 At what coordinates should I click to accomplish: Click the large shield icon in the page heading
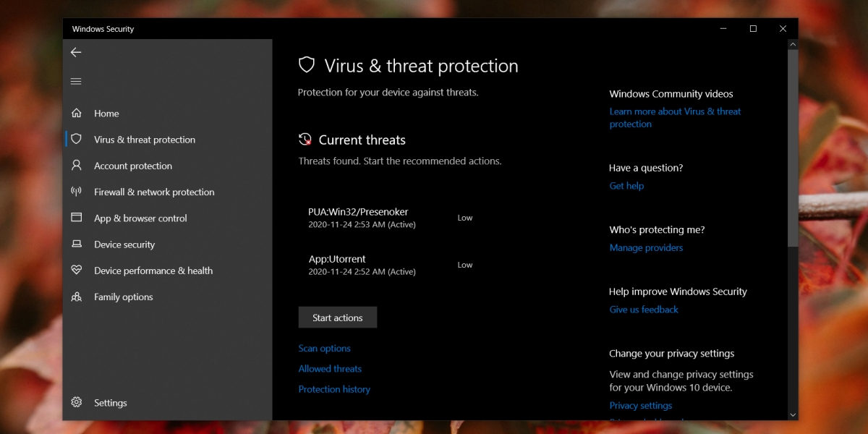coord(307,65)
